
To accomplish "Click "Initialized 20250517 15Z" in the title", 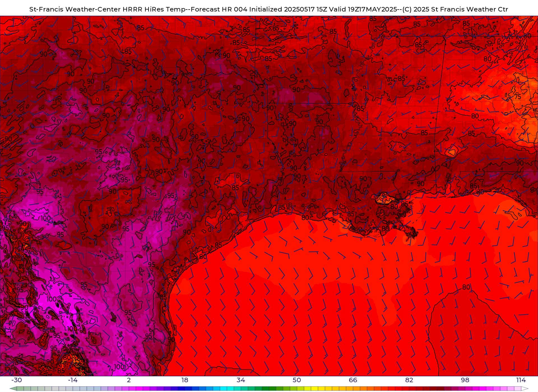I will [288, 9].
